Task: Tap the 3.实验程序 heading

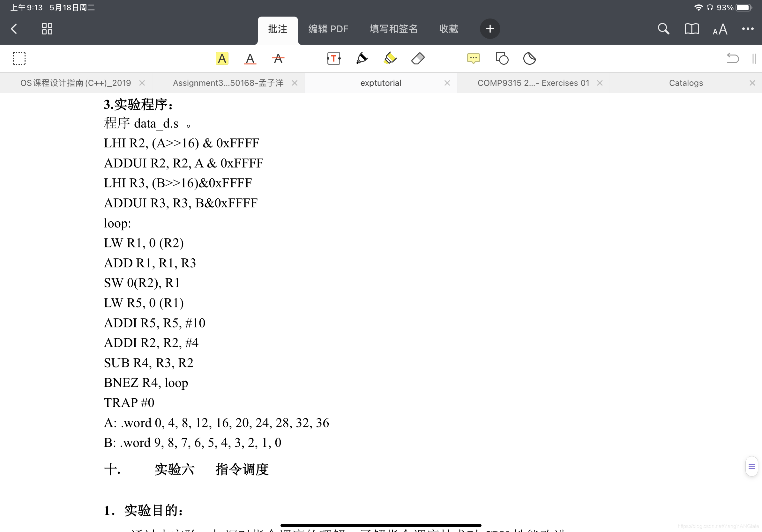Action: pos(139,105)
